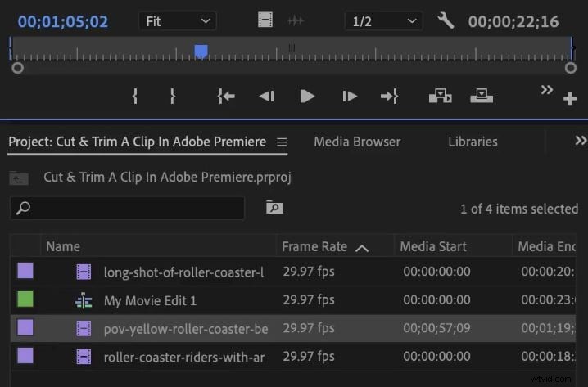
Task: Open Project panel hamburger menu
Action: tap(282, 142)
